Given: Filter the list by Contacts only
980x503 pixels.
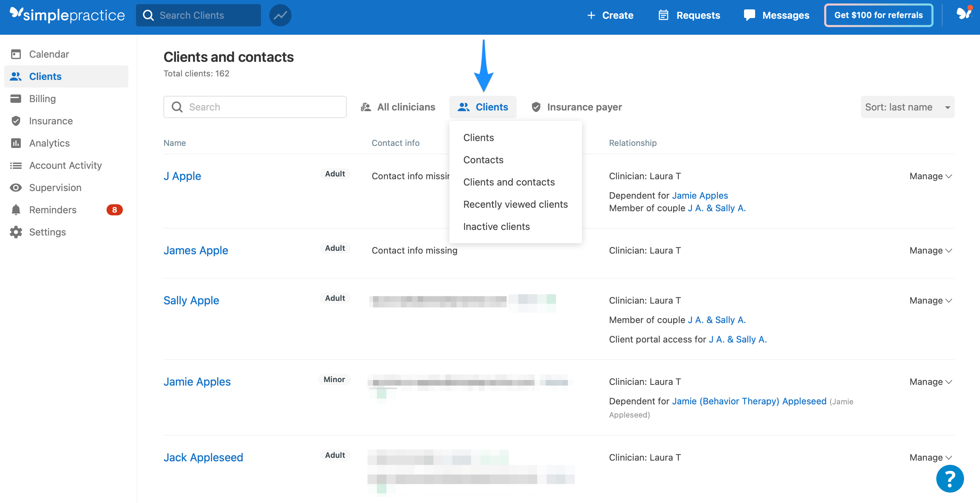Looking at the screenshot, I should point(483,159).
